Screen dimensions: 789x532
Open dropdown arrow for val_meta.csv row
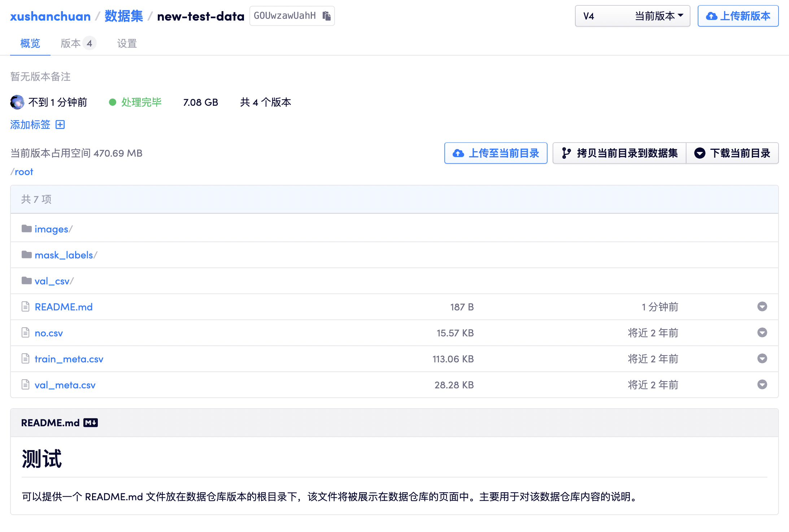point(762,385)
